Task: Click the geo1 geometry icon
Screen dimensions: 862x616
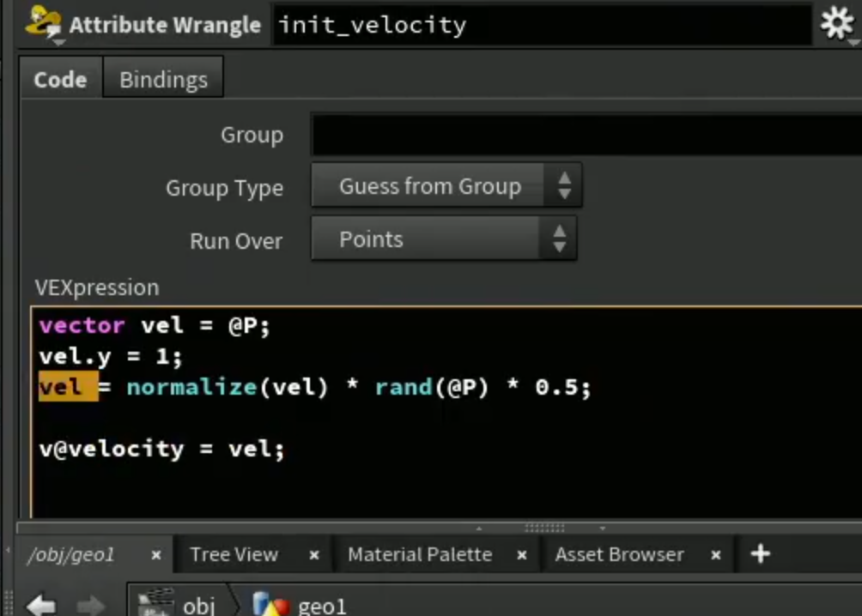Action: point(270,603)
